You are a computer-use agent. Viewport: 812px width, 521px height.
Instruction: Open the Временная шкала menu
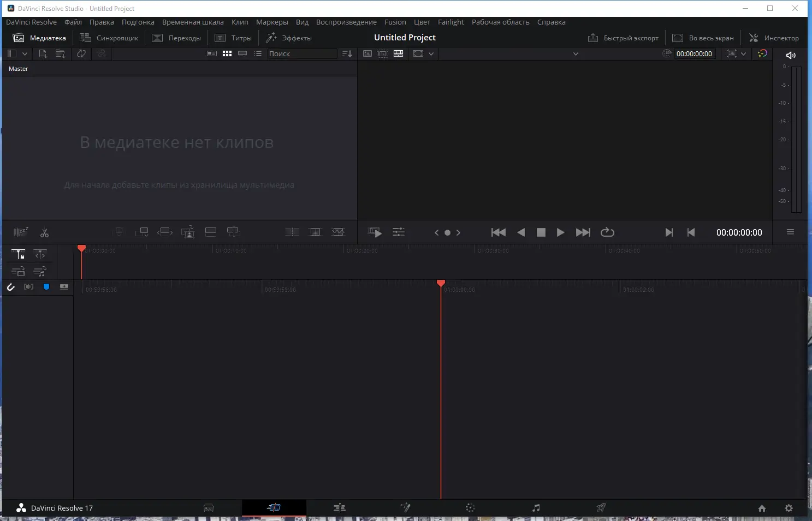[x=193, y=22]
